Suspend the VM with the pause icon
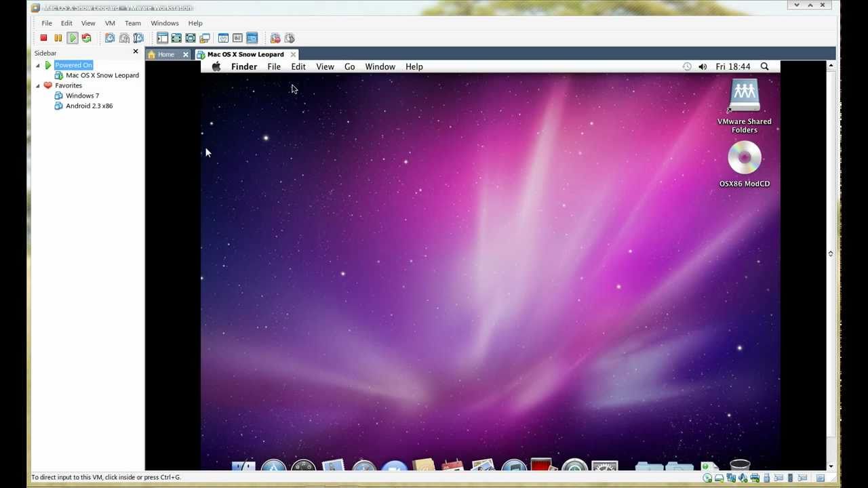 click(x=58, y=38)
